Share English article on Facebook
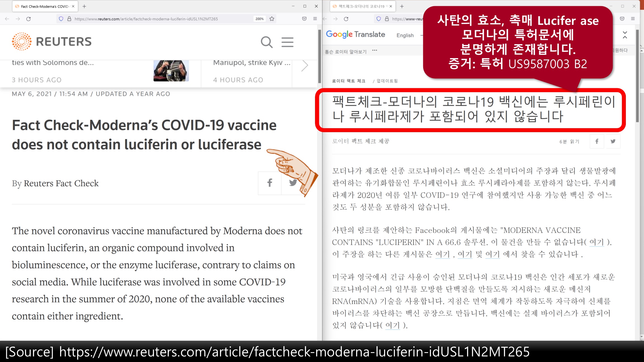The height and width of the screenshot is (362, 644). [270, 183]
